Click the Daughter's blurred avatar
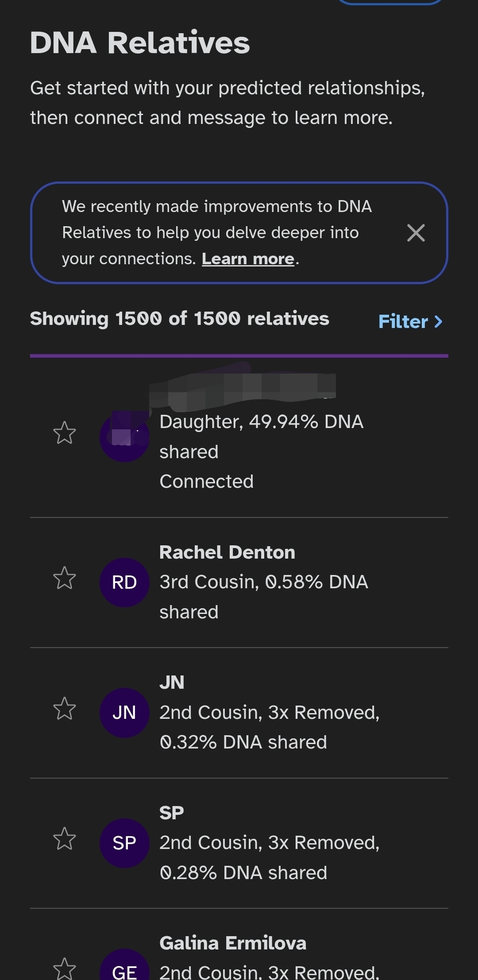 (124, 437)
